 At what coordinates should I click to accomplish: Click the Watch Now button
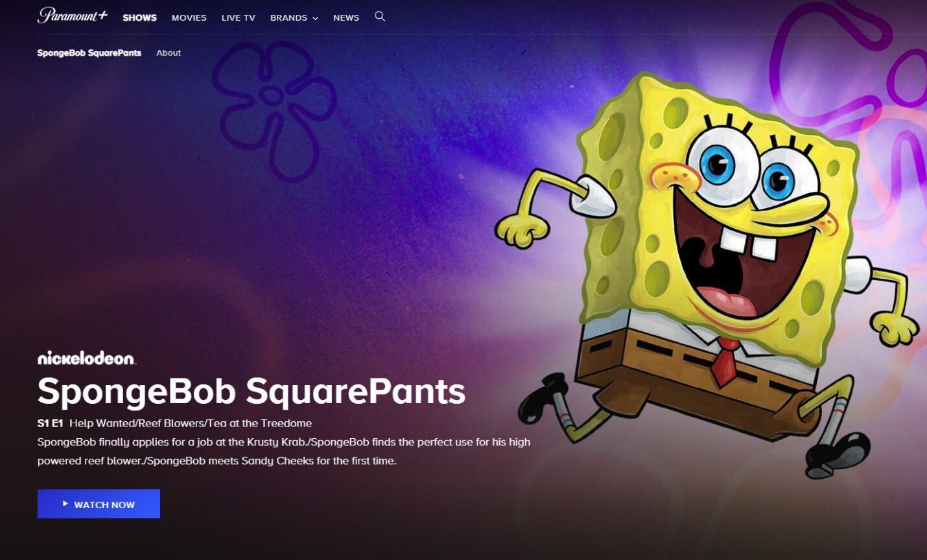98,504
